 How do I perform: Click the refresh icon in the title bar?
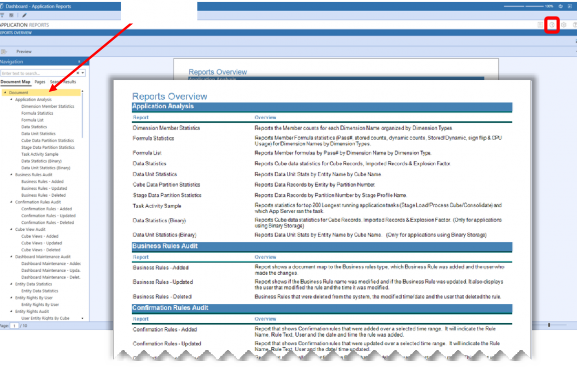coord(560,6)
